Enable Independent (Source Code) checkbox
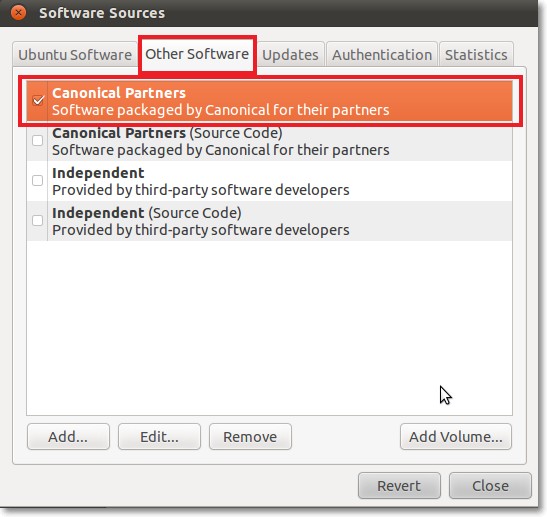 click(38, 220)
